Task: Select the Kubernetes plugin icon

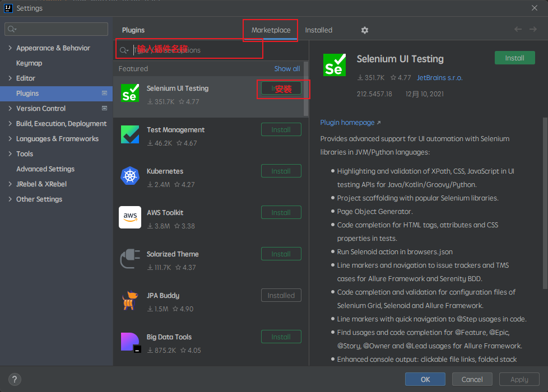Action: [x=129, y=176]
